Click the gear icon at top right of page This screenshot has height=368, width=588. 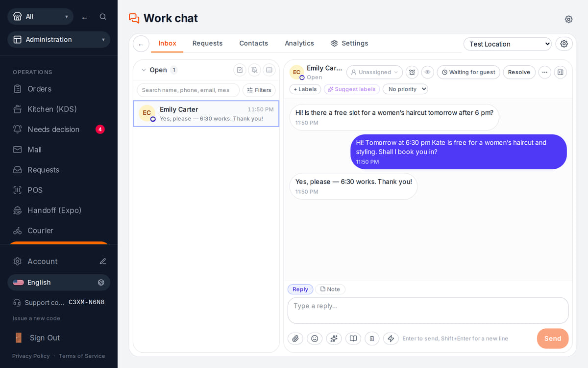point(568,19)
